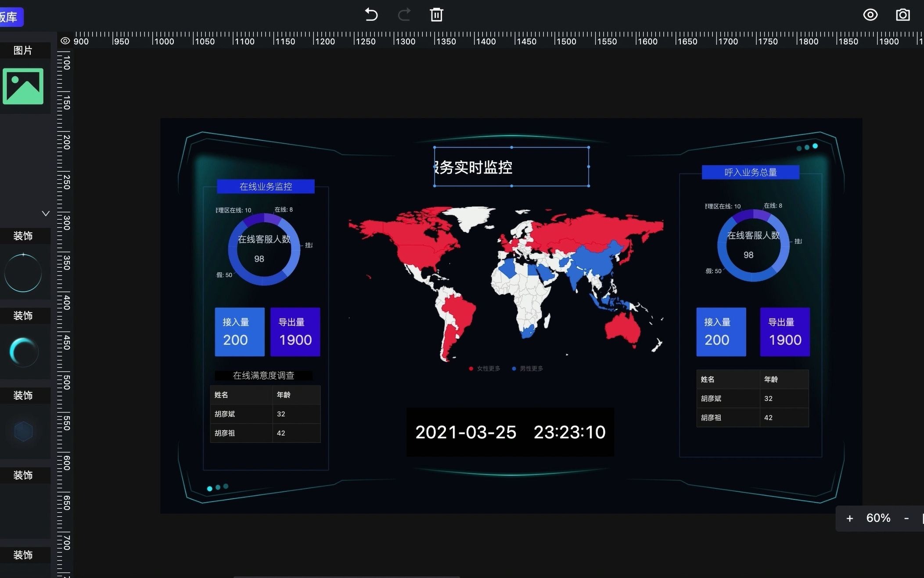Select the date and time clock widget

pos(510,432)
